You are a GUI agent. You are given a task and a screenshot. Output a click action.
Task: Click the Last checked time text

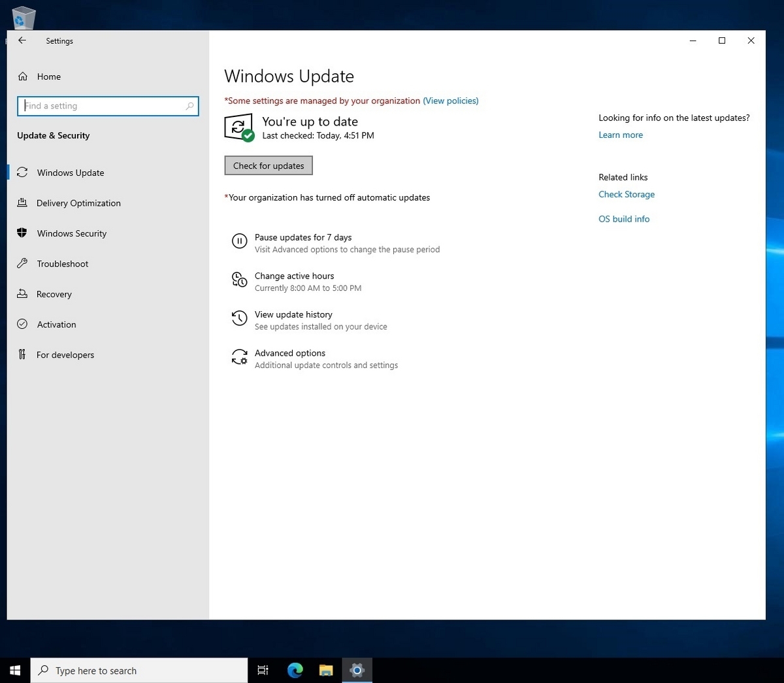click(318, 136)
